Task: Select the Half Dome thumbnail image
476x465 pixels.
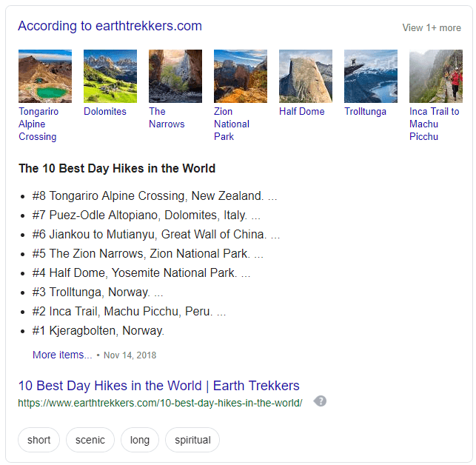Action: point(306,76)
